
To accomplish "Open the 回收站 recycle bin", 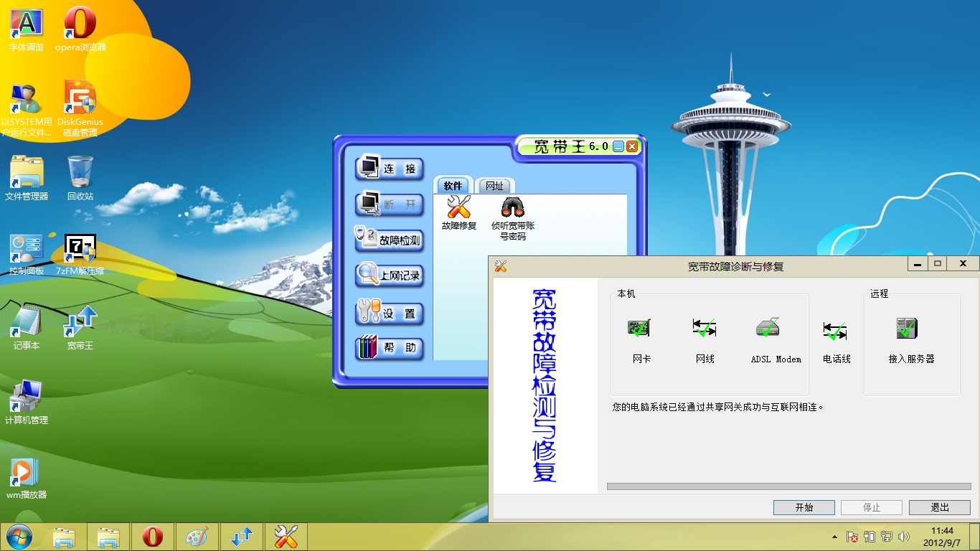I will (x=80, y=179).
